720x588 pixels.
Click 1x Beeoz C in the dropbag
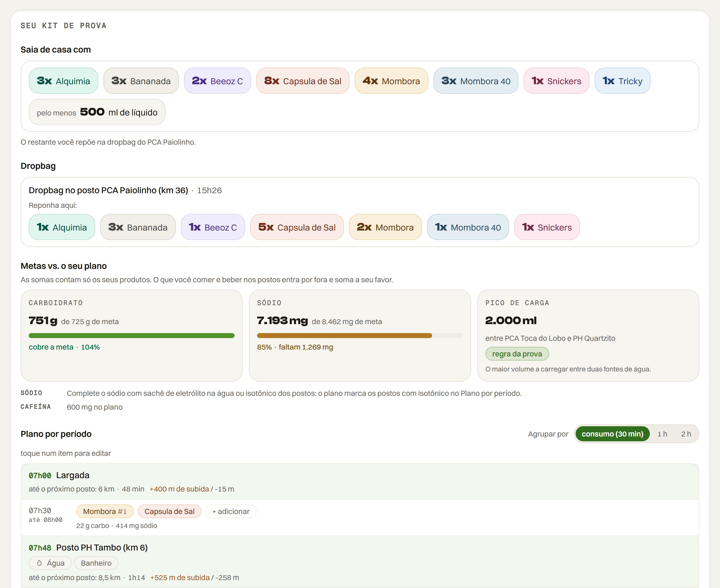coord(213,227)
